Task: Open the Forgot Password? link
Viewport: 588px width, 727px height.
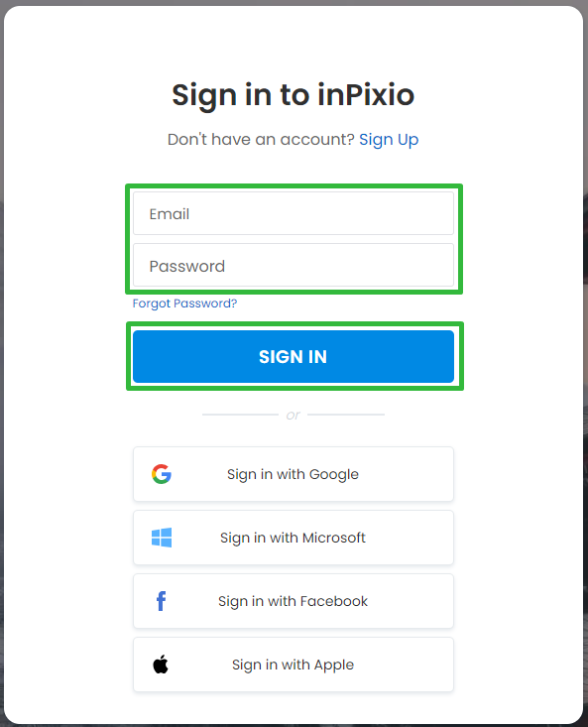Action: (x=184, y=303)
